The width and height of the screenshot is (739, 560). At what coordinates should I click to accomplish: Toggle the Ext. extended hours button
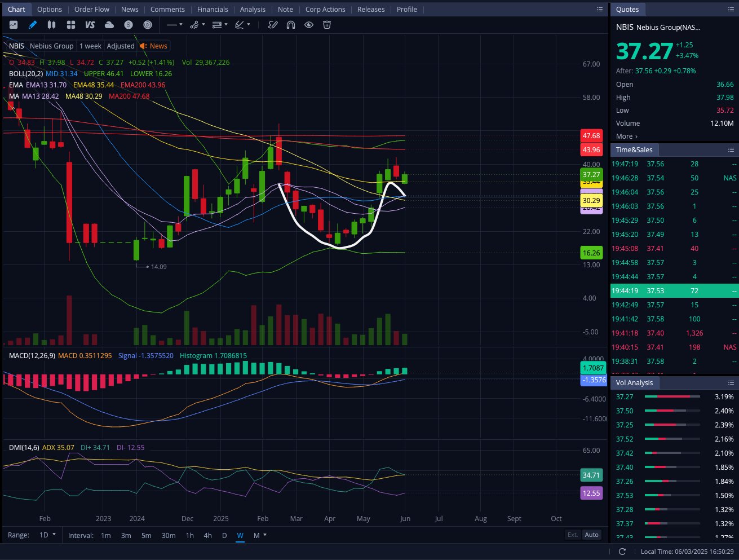click(572, 535)
